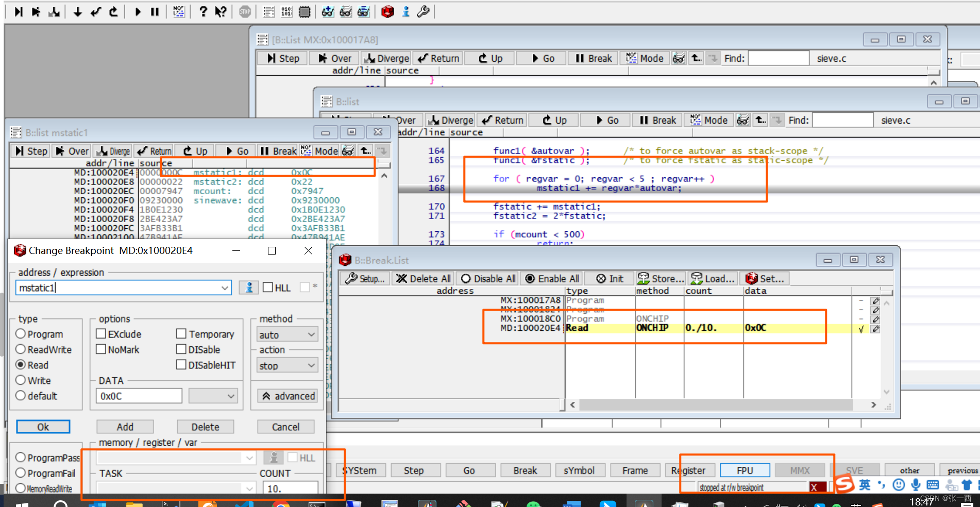980x507 pixels.
Task: Click the blue info symbol icon
Action: tap(406, 11)
